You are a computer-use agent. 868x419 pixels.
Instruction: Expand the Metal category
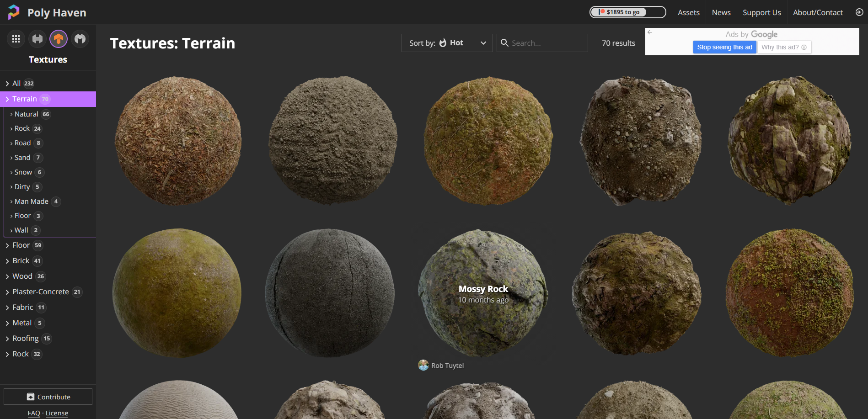48,323
